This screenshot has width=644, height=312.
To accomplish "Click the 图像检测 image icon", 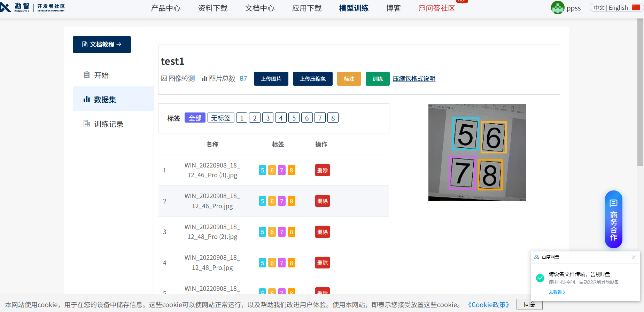I will [x=164, y=78].
